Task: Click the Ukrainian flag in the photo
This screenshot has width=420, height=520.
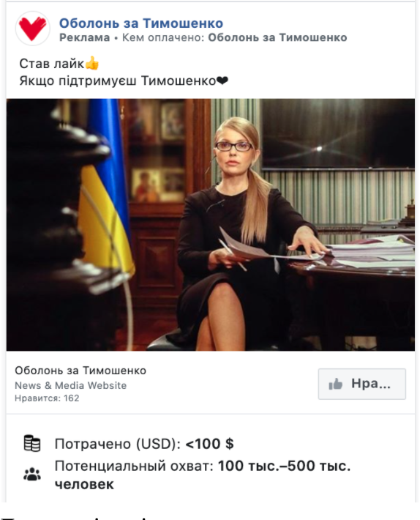Action: 107,187
